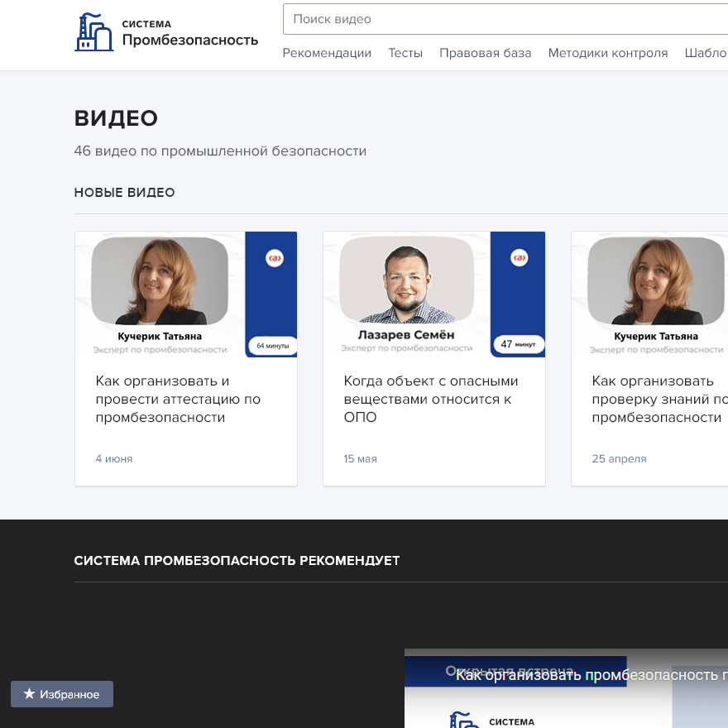Open 'Когда объект с опасными веществами относится к ОПО'
The height and width of the screenshot is (728, 728).
430,400
